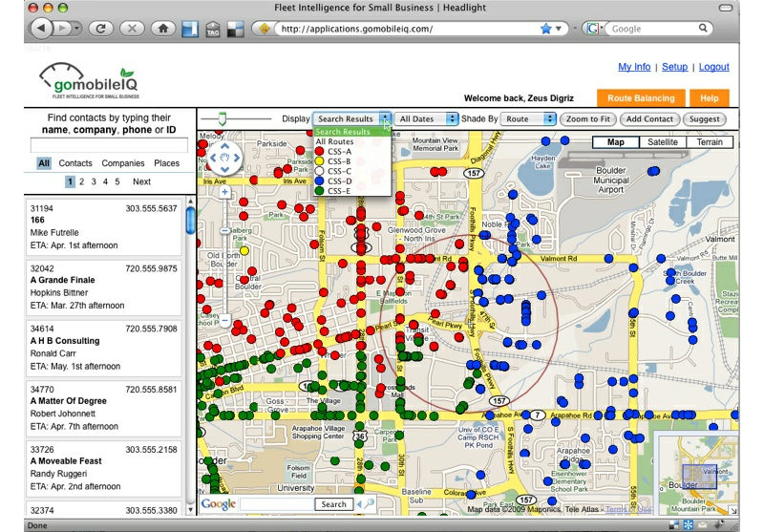Click the map pan left arrow

211,158
